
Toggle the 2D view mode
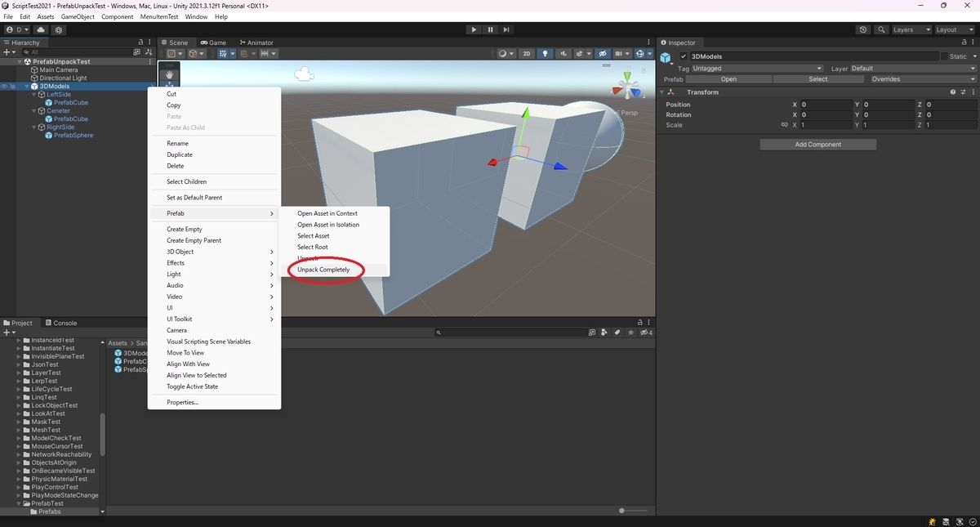[x=527, y=53]
